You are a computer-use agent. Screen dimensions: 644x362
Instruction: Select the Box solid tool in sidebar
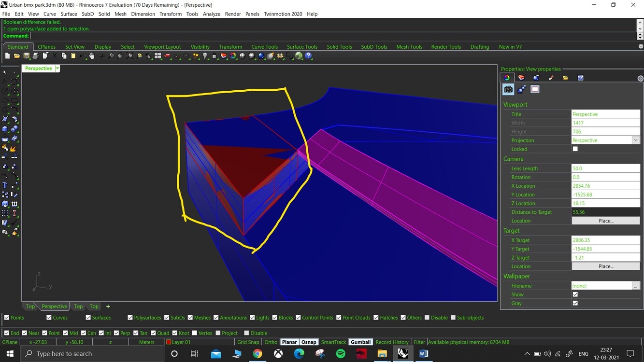pos(5,129)
